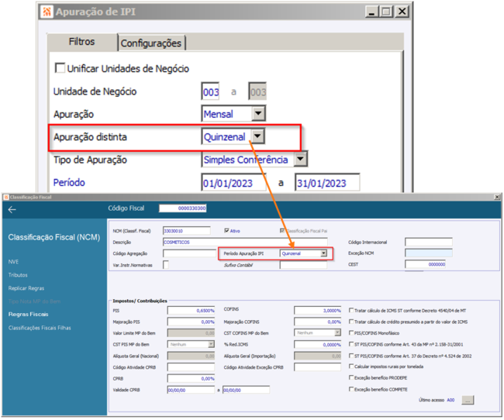Click the back arrow in Classificação Fiscal
Image resolution: width=504 pixels, height=420 pixels.
tap(12, 210)
